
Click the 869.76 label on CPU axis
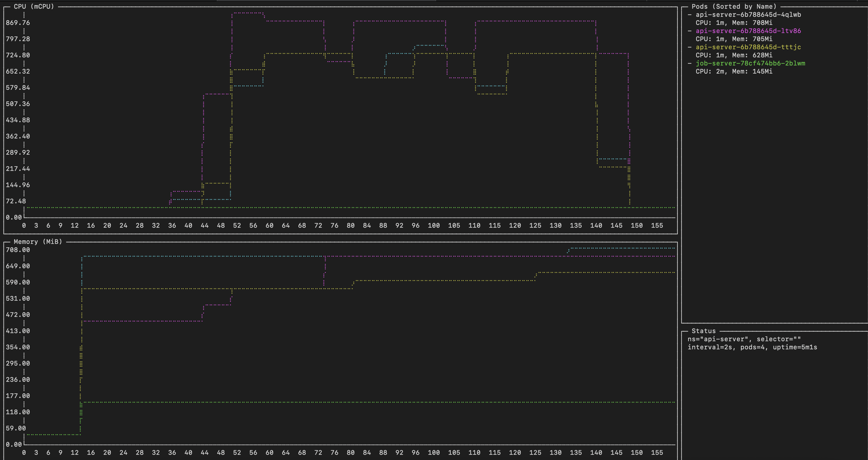click(x=18, y=23)
